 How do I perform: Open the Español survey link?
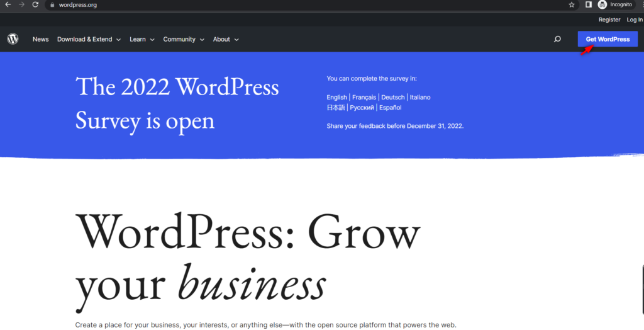pos(390,108)
